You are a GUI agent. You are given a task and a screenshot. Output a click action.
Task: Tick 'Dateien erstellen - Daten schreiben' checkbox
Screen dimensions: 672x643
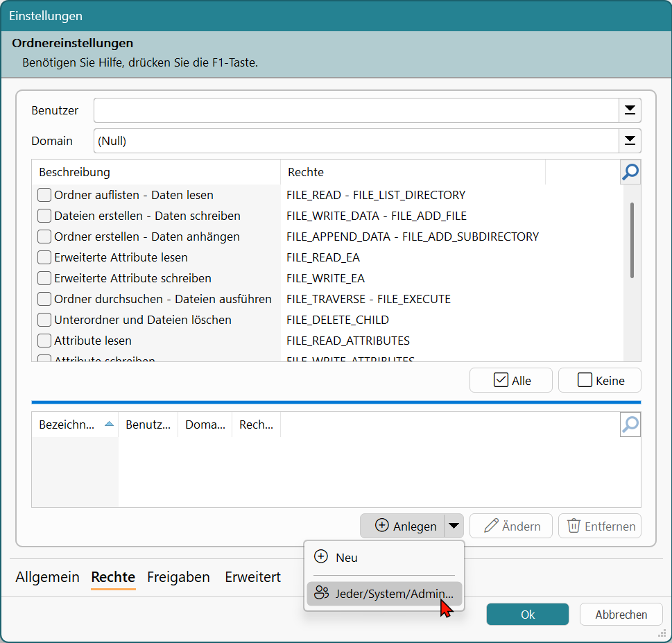point(44,216)
